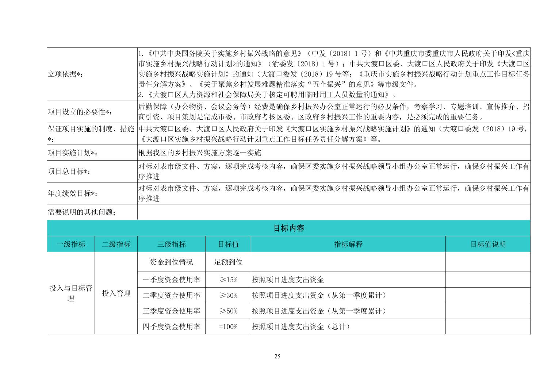Click the page number 25

point(277,356)
